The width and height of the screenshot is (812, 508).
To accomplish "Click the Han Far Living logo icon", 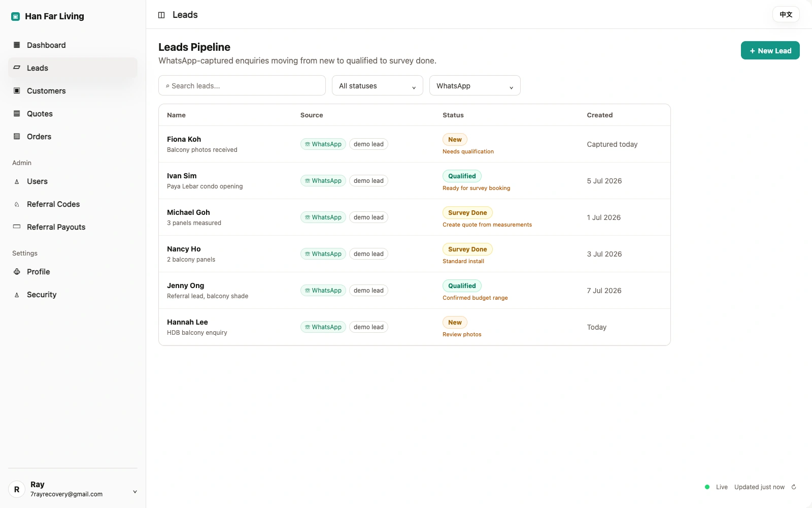I will [x=16, y=16].
